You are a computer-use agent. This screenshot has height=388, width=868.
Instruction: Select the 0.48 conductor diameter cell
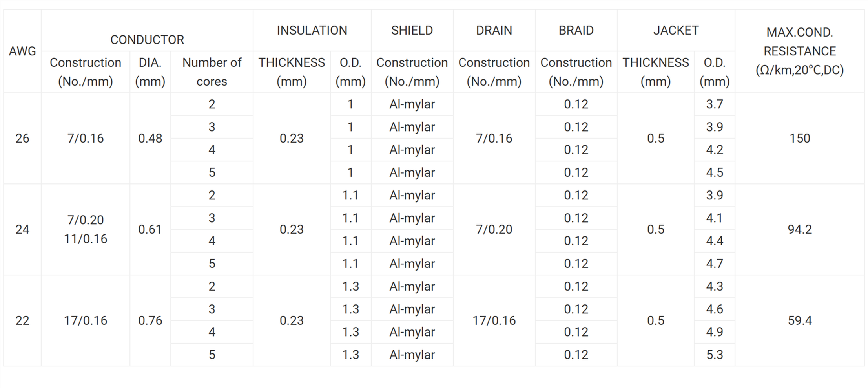pyautogui.click(x=150, y=138)
